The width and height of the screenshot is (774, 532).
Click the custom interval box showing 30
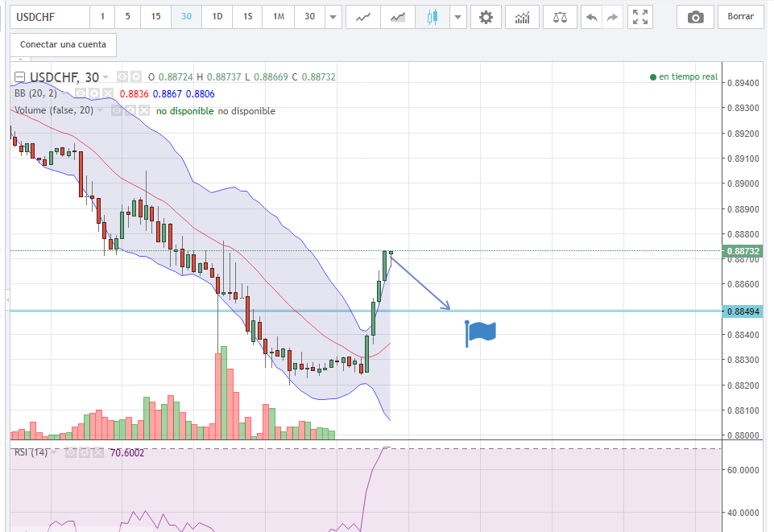click(310, 17)
